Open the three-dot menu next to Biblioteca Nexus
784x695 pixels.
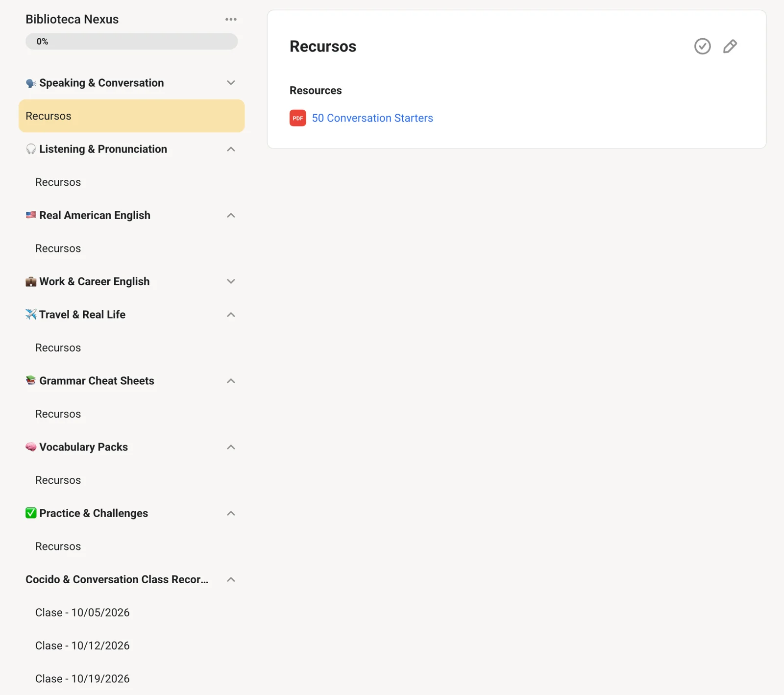pos(231,20)
